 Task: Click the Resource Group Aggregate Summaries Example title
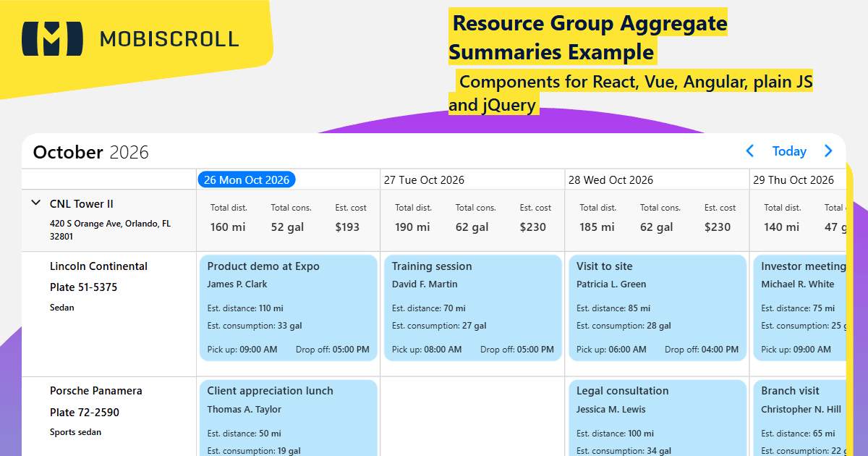pyautogui.click(x=587, y=38)
